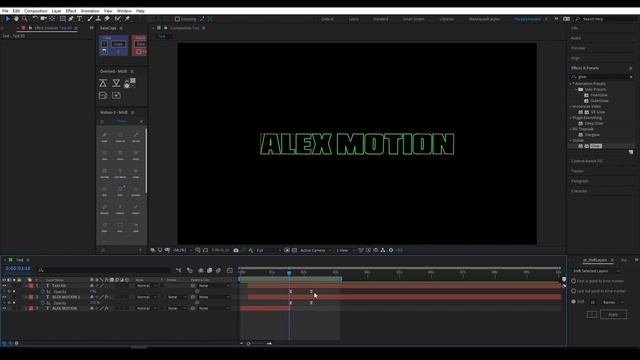Open the Active Camera view dropdown

(x=315, y=250)
